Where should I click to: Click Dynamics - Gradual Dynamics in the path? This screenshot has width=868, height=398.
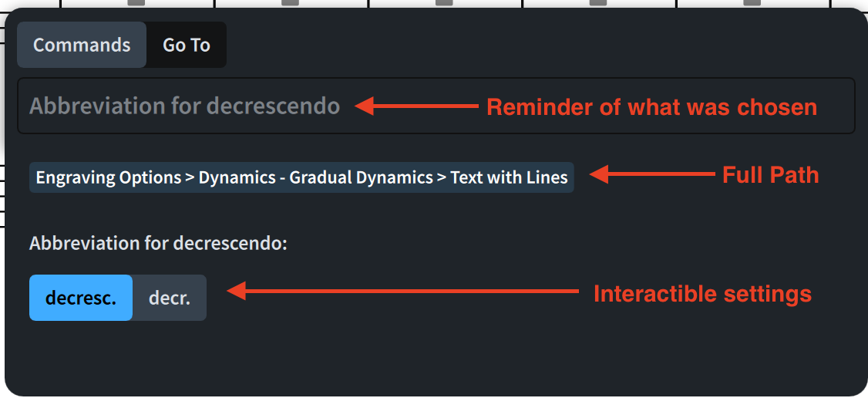[316, 177]
